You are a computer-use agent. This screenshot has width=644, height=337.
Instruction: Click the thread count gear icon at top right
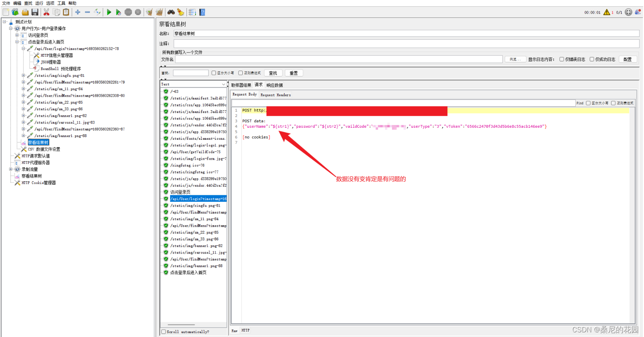click(x=628, y=12)
